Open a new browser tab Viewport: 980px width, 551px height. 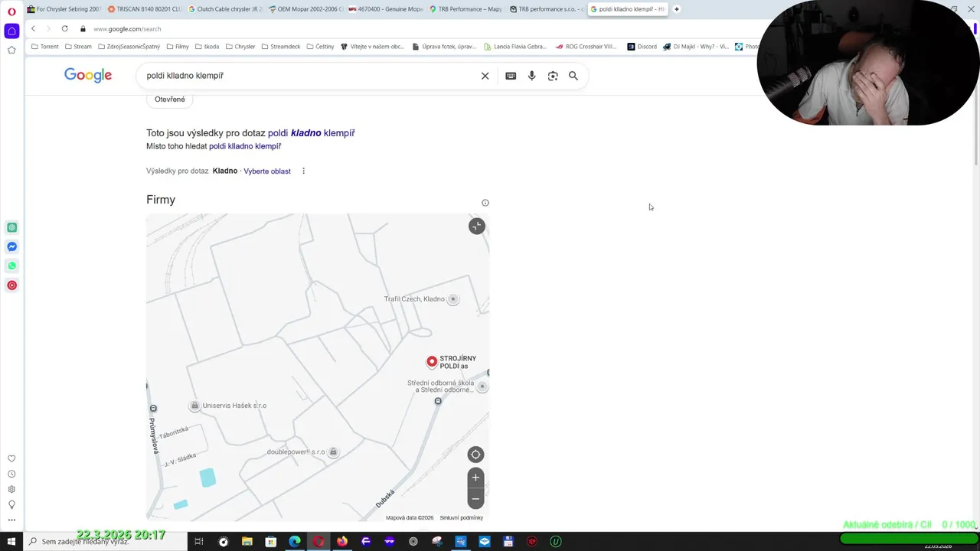pos(676,9)
